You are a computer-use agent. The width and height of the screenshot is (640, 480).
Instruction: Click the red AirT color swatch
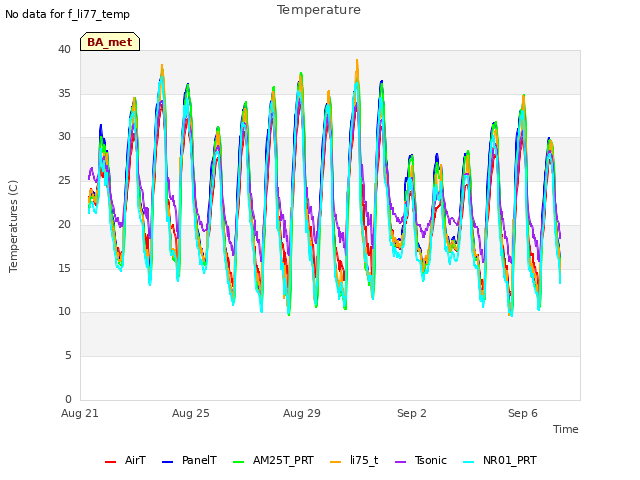(110, 462)
